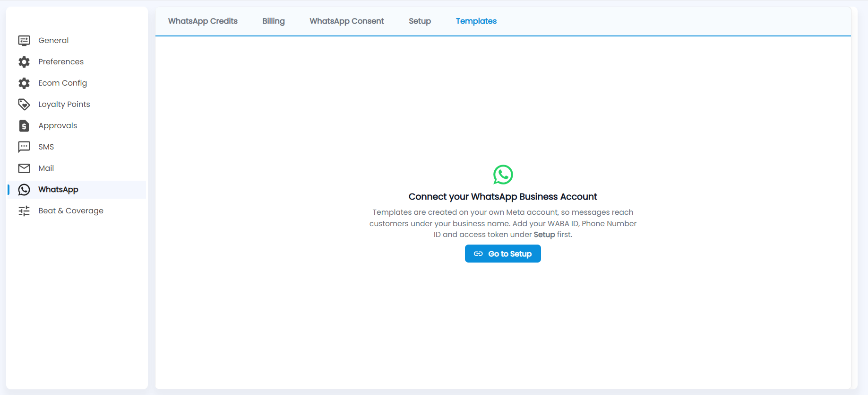Open General settings label in the sidebar
This screenshot has height=395, width=868.
pos(53,41)
